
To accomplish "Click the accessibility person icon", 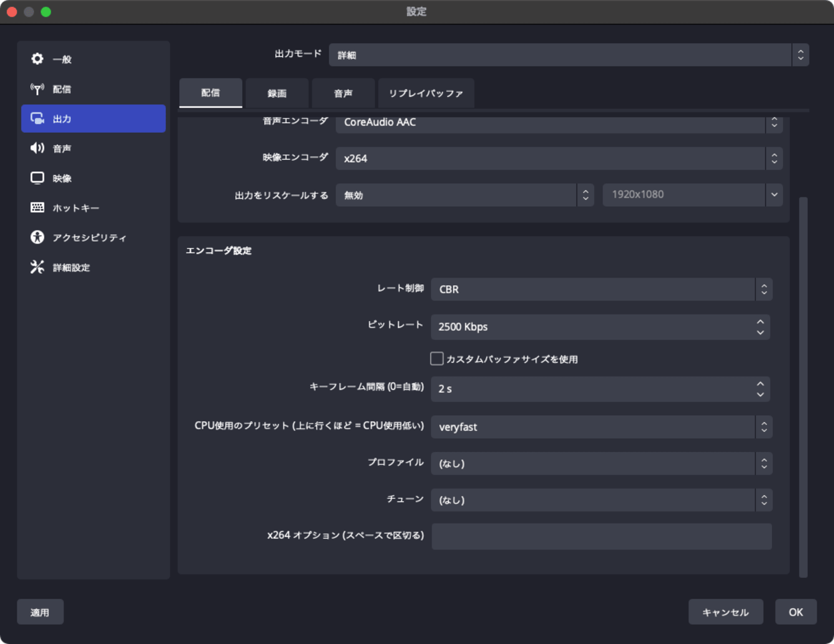I will coord(37,237).
